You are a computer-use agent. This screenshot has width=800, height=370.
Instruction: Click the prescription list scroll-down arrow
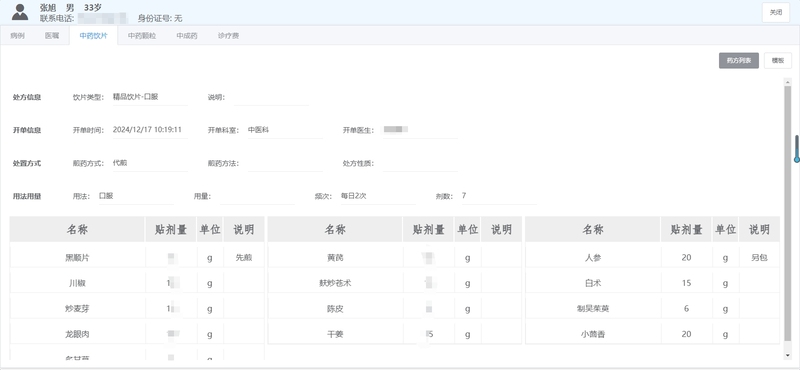(787, 355)
